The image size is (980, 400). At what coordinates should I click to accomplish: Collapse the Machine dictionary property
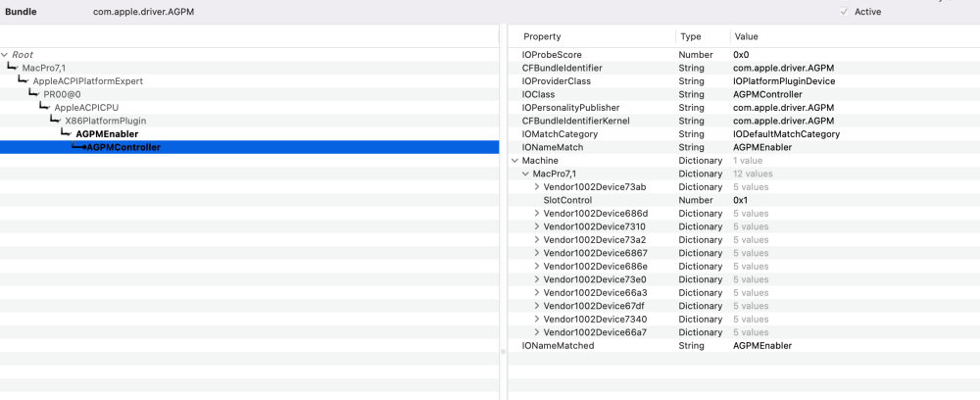tap(514, 161)
